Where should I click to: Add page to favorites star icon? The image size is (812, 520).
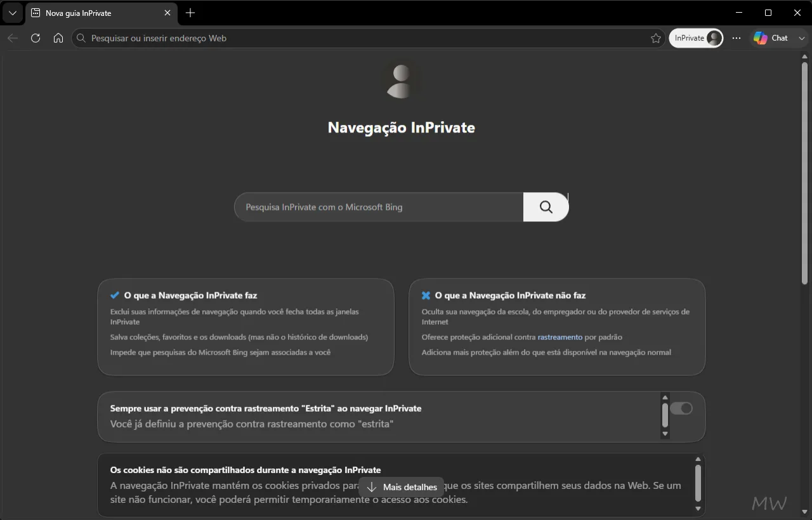[x=655, y=38]
